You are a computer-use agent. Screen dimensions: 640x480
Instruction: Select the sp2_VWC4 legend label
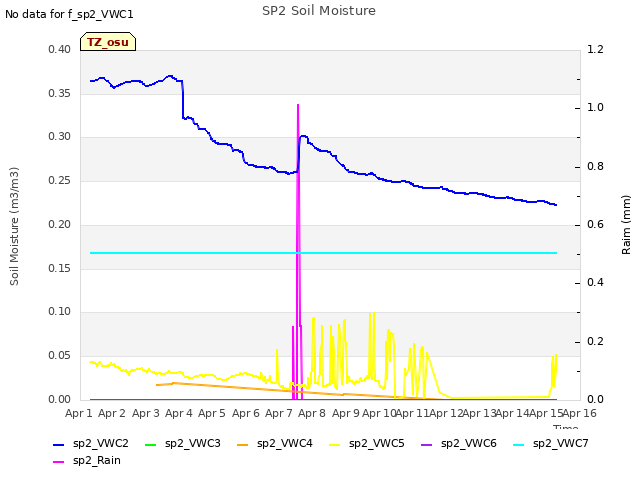click(285, 444)
